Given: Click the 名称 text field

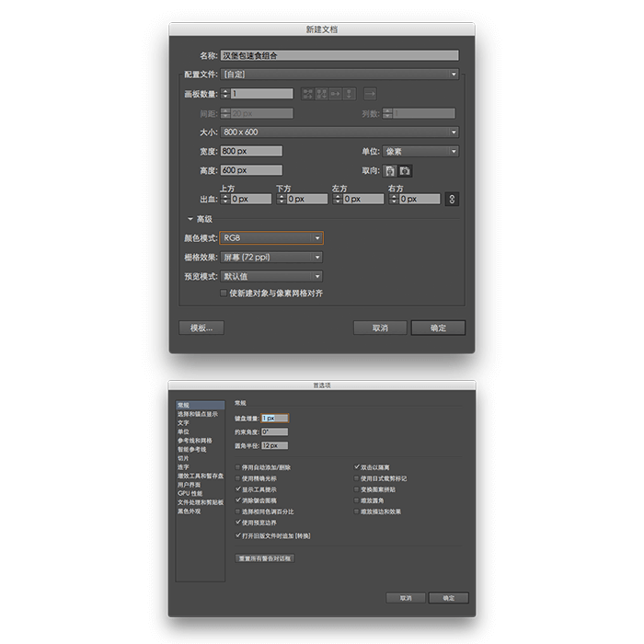Looking at the screenshot, I should pyautogui.click(x=339, y=55).
